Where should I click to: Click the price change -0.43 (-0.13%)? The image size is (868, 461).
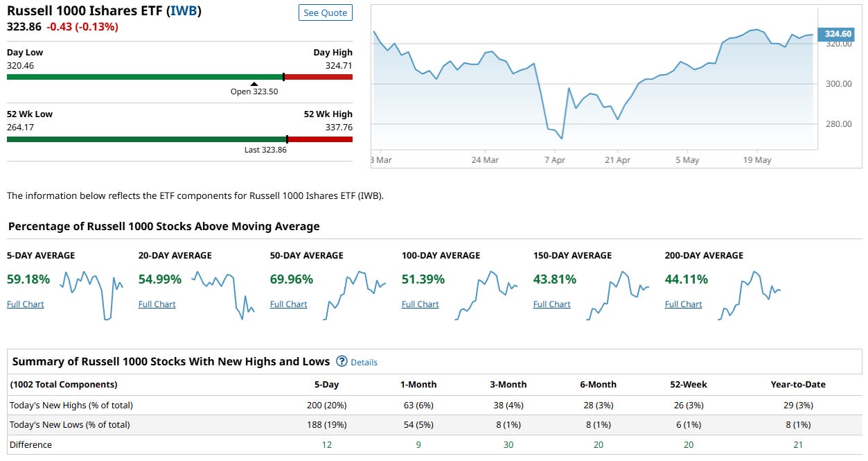point(82,27)
